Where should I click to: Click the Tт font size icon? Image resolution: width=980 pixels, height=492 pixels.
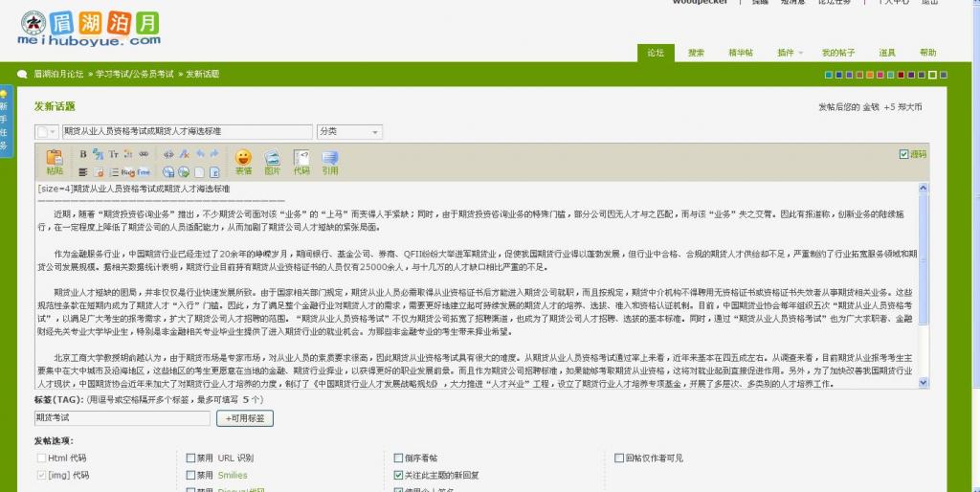(x=113, y=153)
